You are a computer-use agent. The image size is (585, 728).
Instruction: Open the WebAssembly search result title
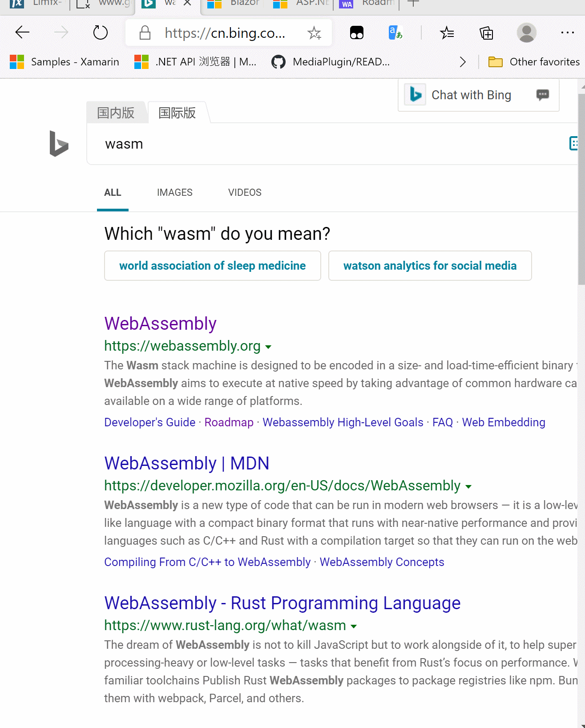click(x=160, y=324)
